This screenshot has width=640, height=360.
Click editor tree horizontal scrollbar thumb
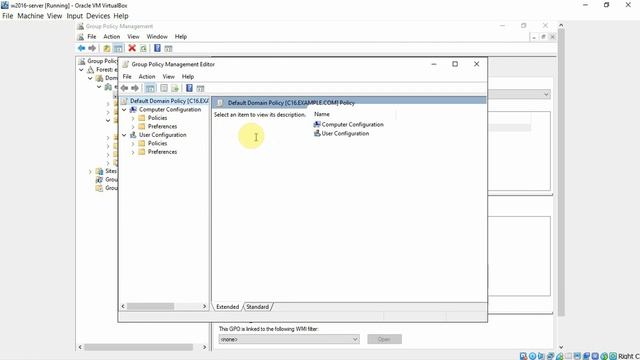pos(150,306)
